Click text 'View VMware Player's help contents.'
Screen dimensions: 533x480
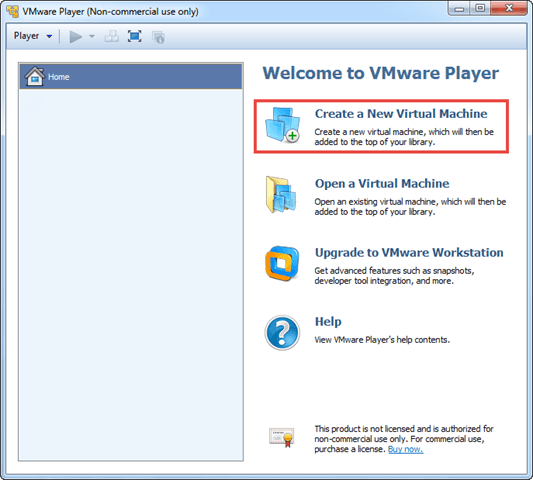tap(382, 340)
